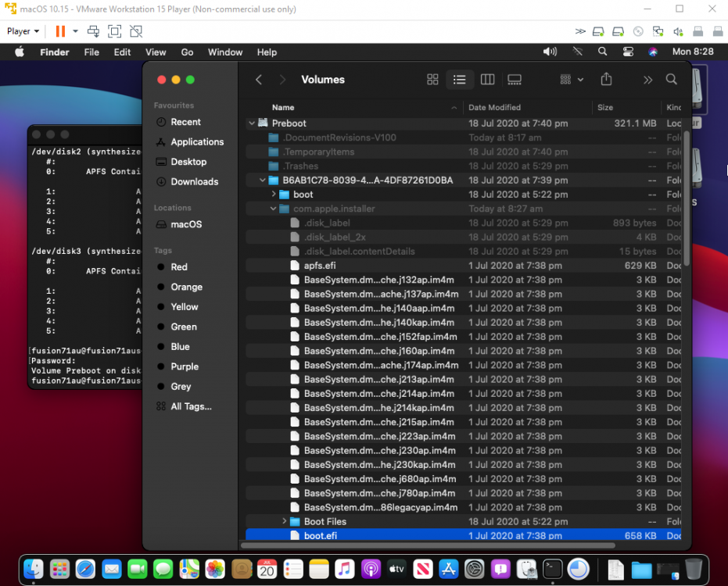Open Applications in the sidebar

click(x=197, y=142)
